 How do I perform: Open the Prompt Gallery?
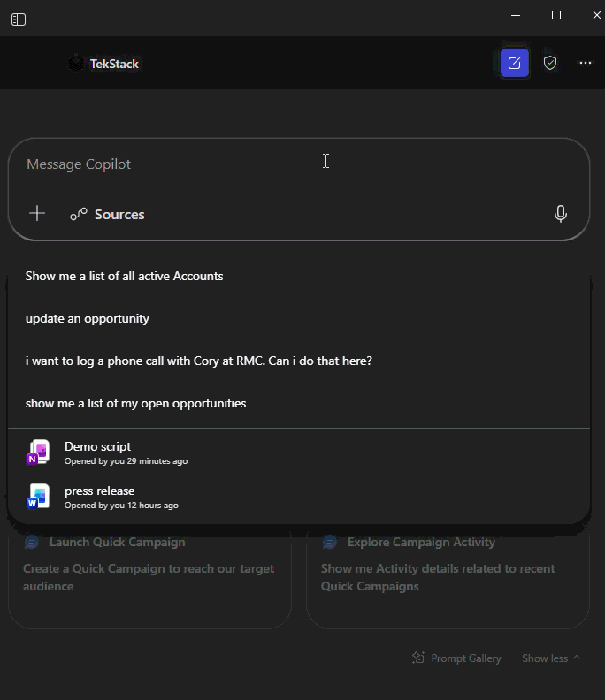456,658
